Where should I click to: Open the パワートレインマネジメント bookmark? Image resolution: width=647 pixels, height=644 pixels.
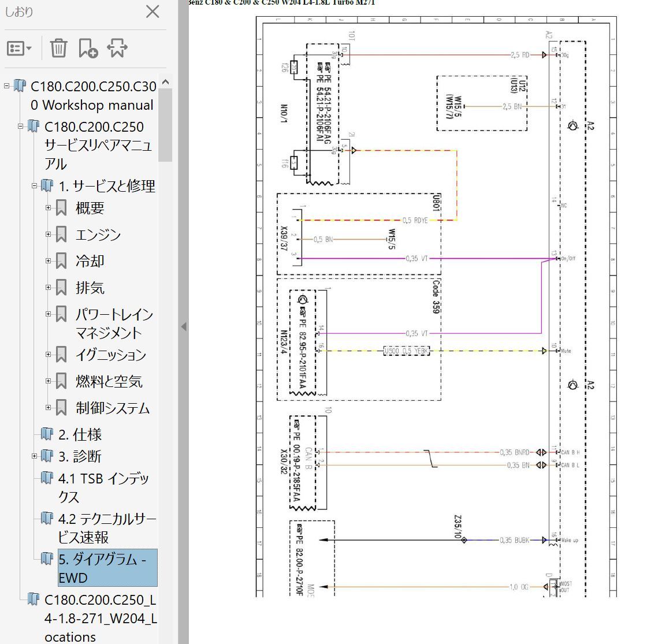(114, 323)
